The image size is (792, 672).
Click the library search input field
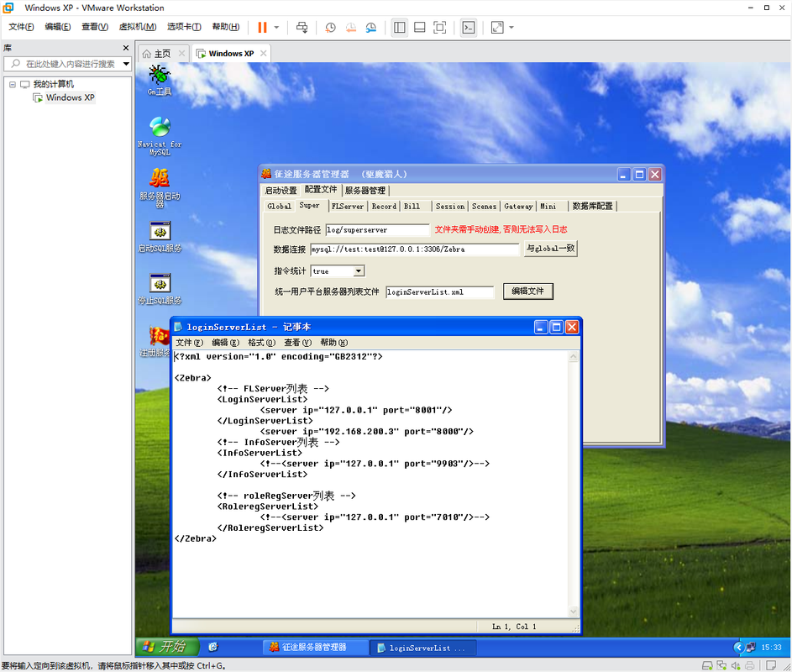[x=71, y=64]
